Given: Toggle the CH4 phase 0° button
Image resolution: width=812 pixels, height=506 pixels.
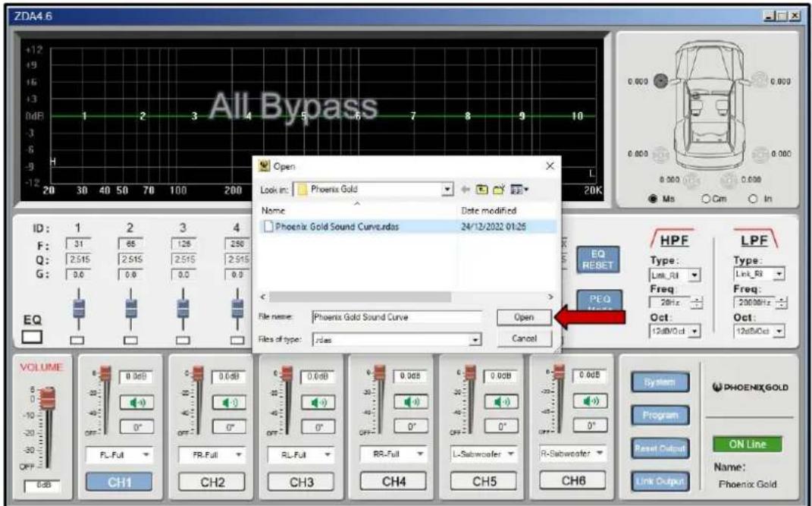Looking at the screenshot, I should pyautogui.click(x=411, y=426).
